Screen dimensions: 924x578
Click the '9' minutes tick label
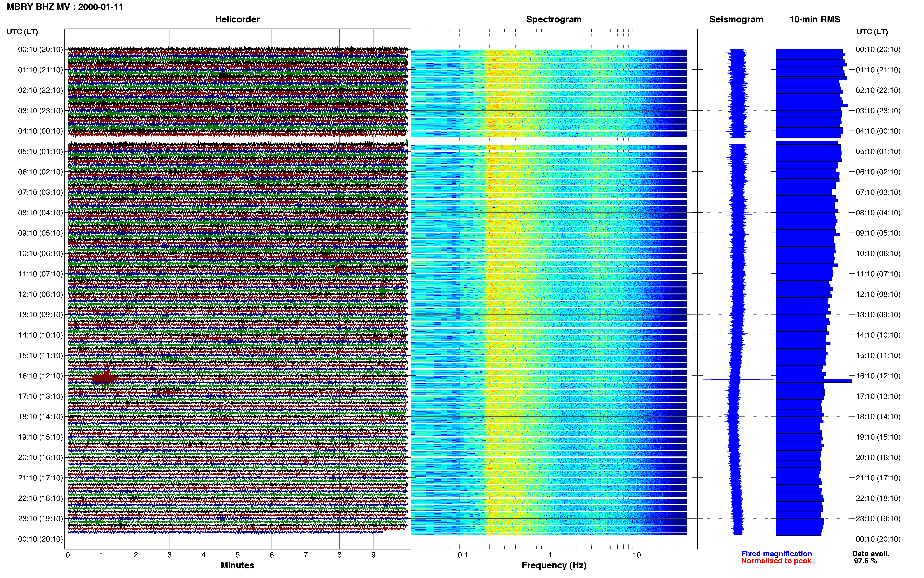pos(373,555)
